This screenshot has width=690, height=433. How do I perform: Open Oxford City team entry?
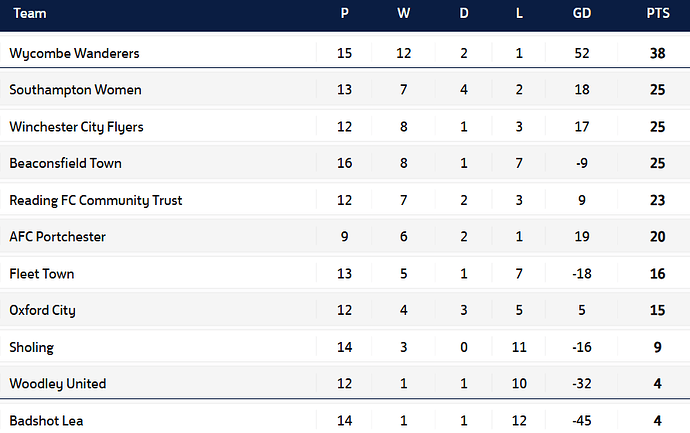pos(42,310)
